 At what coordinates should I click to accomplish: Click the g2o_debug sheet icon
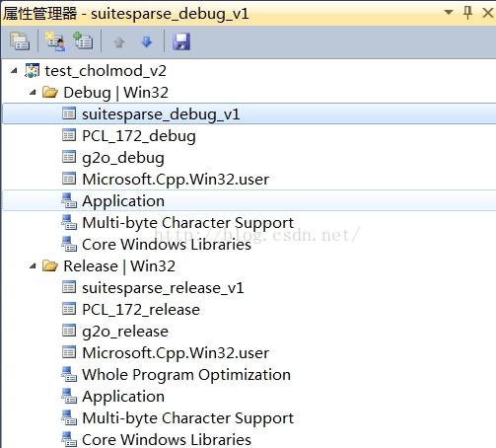69,157
